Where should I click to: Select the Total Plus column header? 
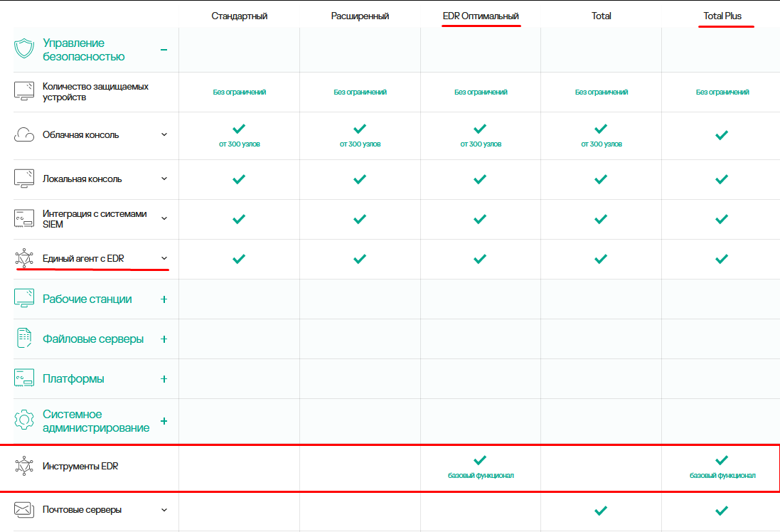722,16
